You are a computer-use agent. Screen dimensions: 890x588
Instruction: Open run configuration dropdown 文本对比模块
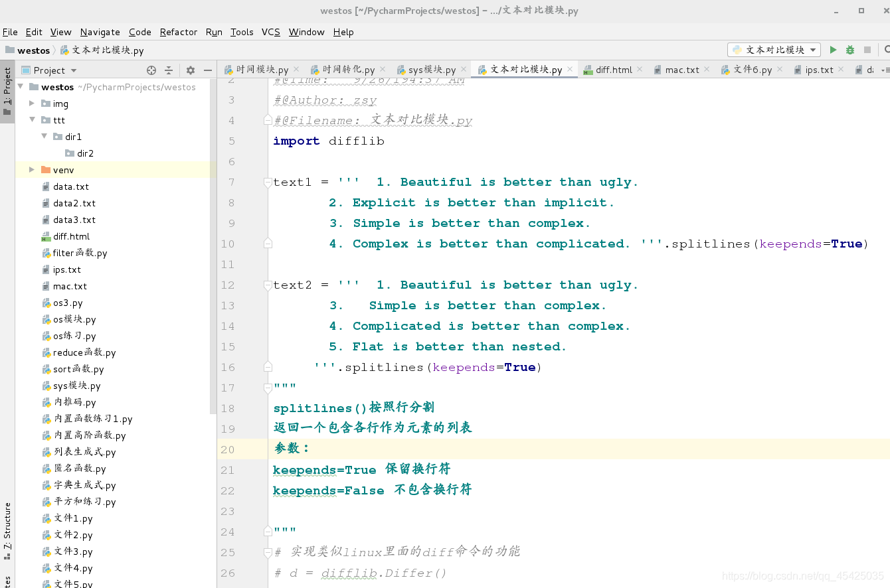(774, 50)
